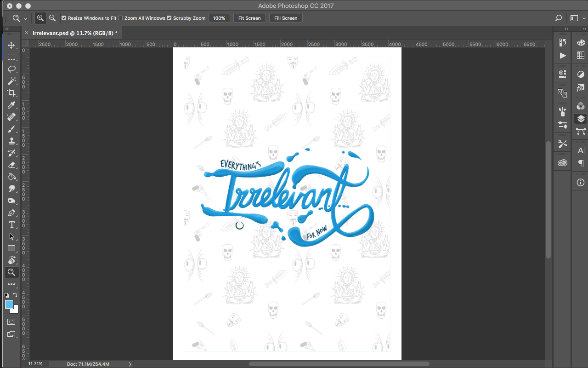This screenshot has height=368, width=588.
Task: Open the Channels panel
Action: (x=581, y=106)
